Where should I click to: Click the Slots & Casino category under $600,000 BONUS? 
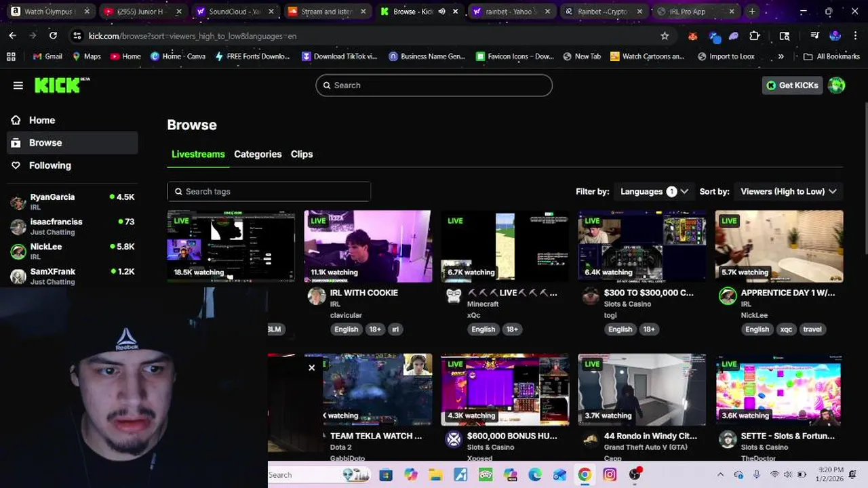[490, 447]
